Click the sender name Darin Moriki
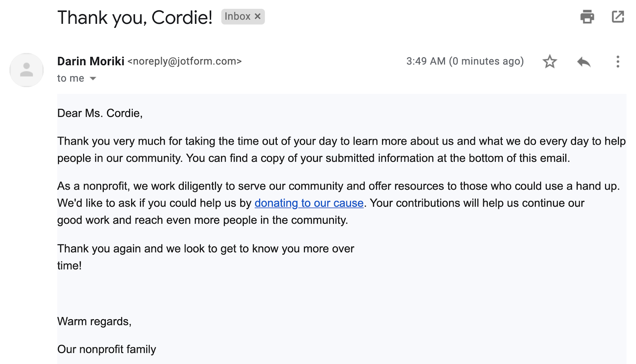Screen dimensions: 636x364 pyautogui.click(x=91, y=61)
